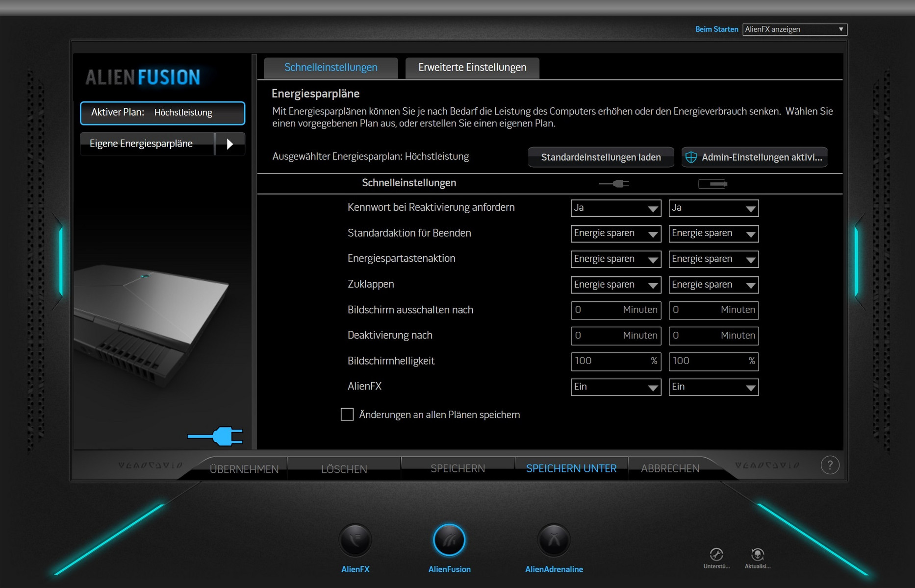
Task: Click the Admin-Einstellungen aktivi... button
Action: (754, 157)
